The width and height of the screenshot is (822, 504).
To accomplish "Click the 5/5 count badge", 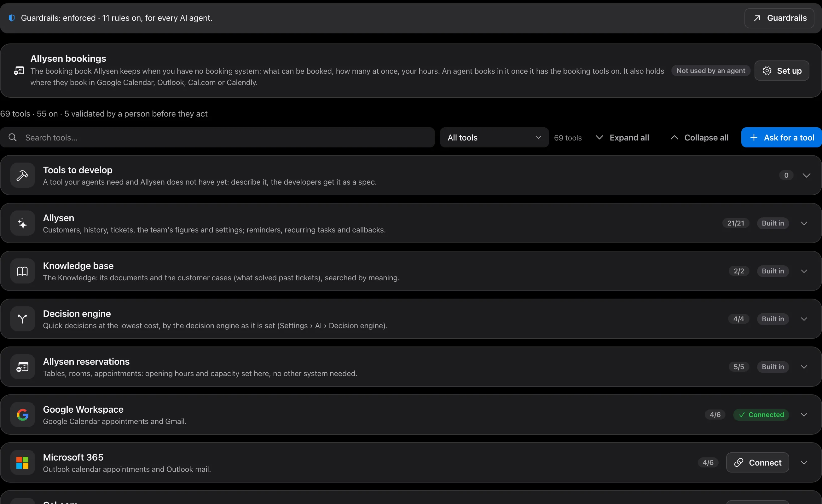I will click(x=738, y=367).
